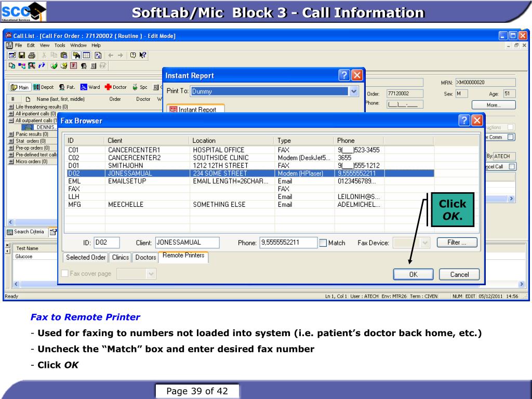The width and height of the screenshot is (532, 399).
Task: Expand Life threatening results group
Action: pos(11,107)
